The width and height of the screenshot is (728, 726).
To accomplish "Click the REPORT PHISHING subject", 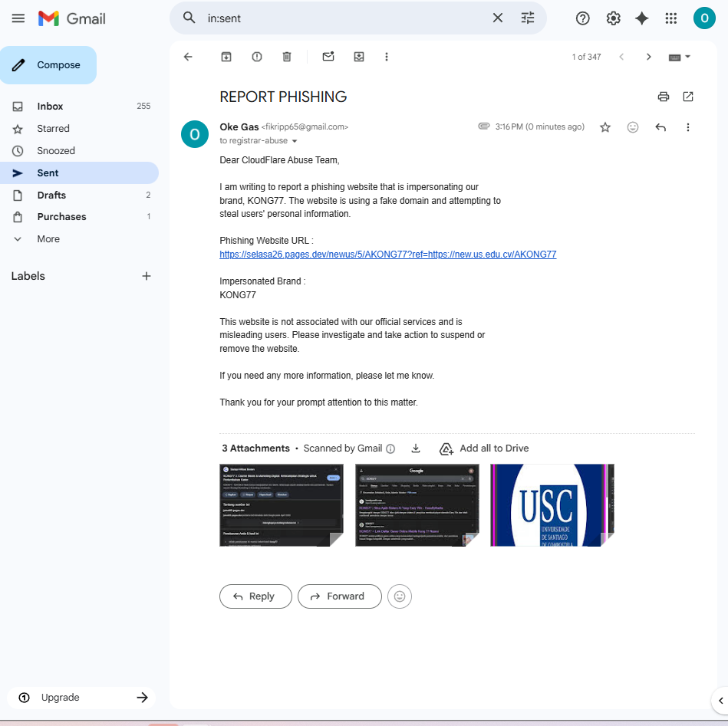I will tap(283, 97).
